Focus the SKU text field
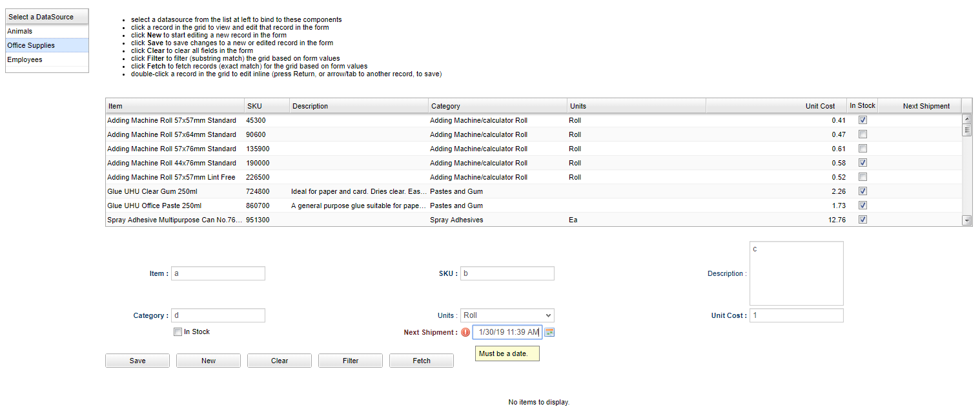 507,273
